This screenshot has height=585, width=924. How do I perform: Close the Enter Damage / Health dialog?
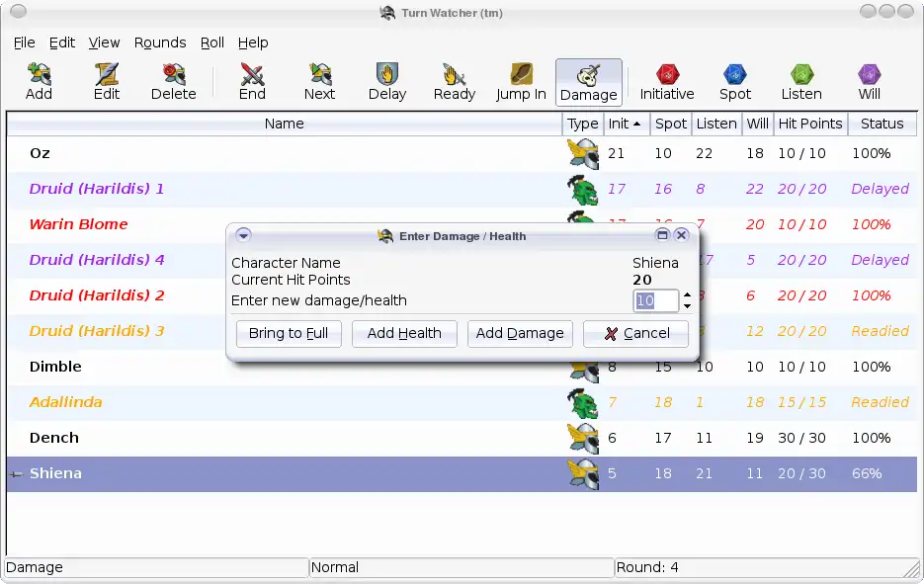coord(681,235)
